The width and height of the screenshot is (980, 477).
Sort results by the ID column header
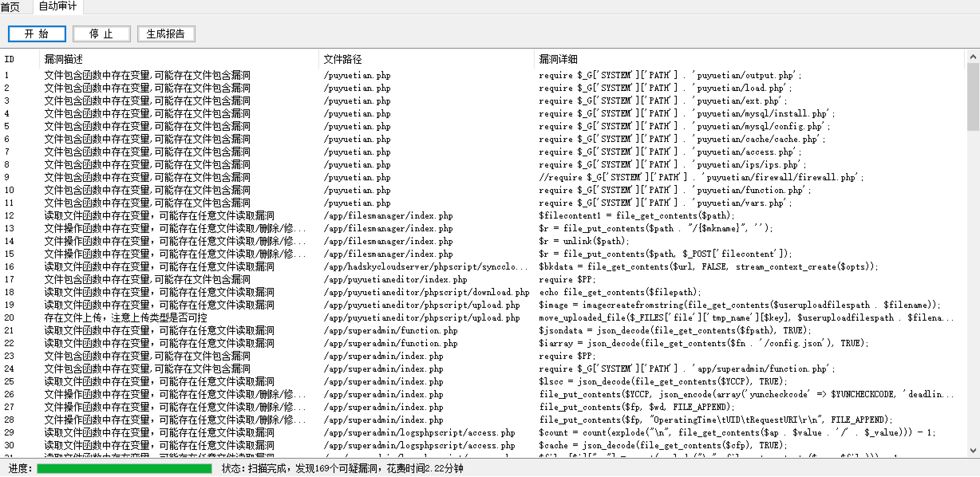(x=10, y=59)
